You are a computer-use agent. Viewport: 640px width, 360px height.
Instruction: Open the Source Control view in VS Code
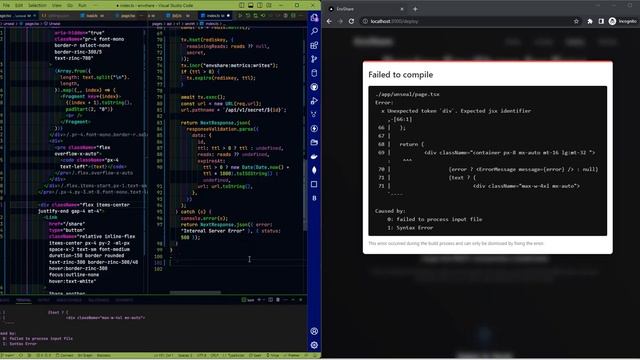[x=314, y=59]
